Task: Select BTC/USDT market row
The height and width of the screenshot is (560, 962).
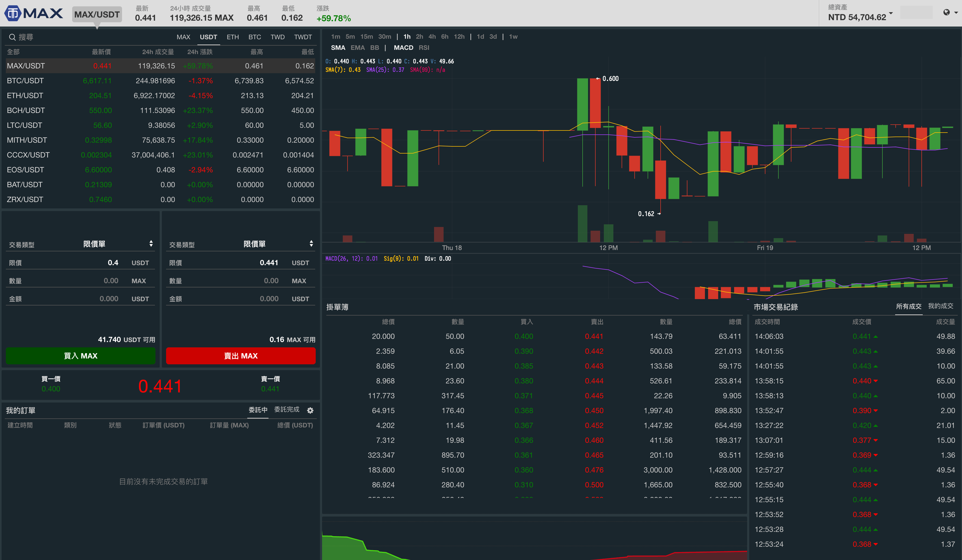Action: (x=160, y=81)
